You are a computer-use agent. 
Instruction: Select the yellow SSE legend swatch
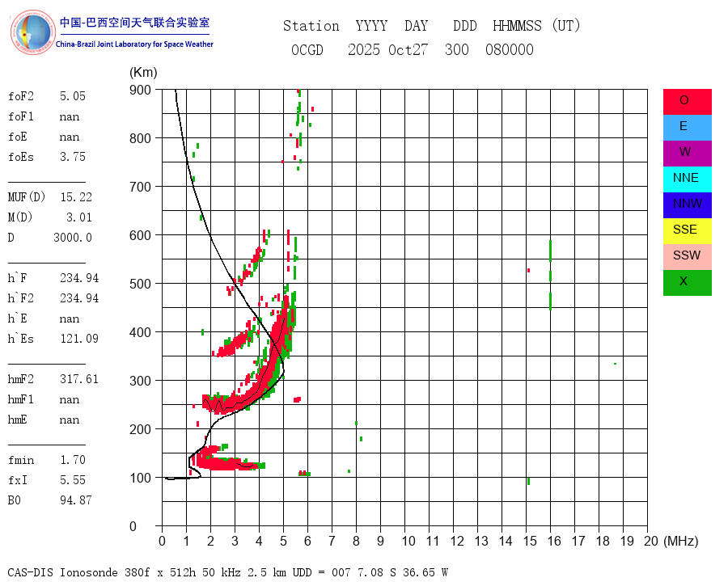[687, 231]
